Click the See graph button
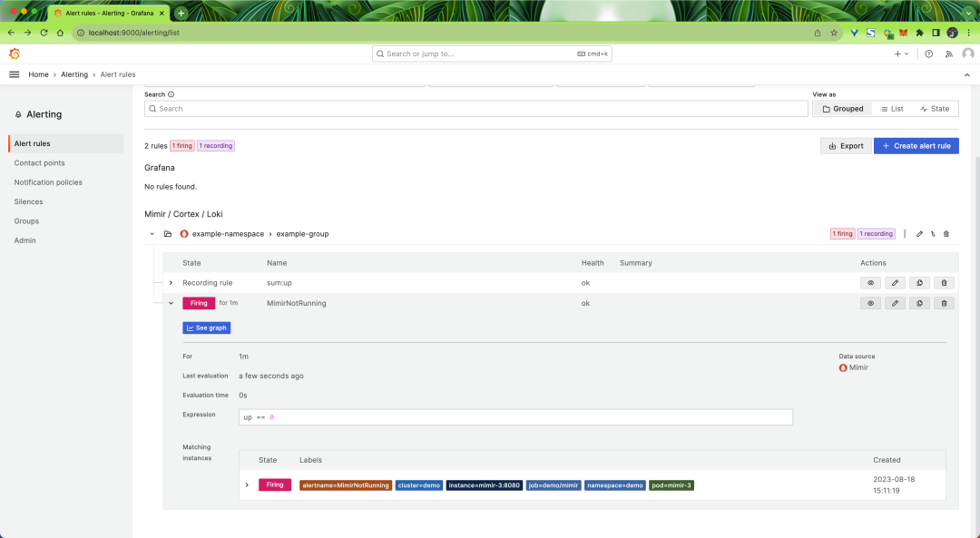 pyautogui.click(x=206, y=328)
